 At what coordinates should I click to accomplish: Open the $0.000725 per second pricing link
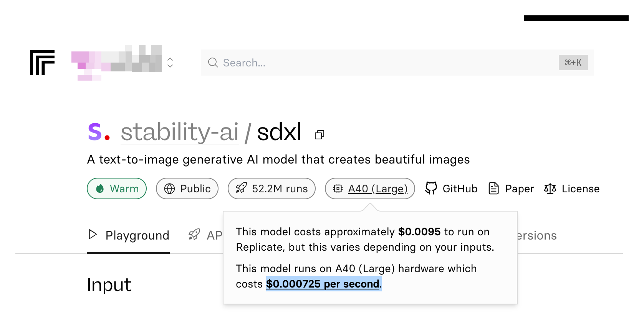323,284
